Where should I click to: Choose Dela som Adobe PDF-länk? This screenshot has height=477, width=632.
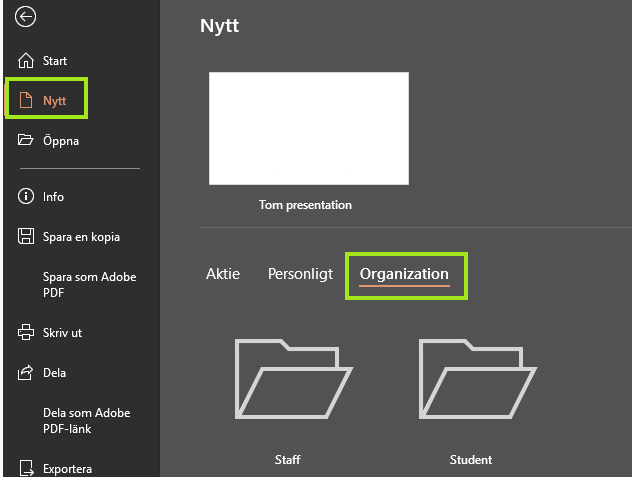[x=87, y=421]
